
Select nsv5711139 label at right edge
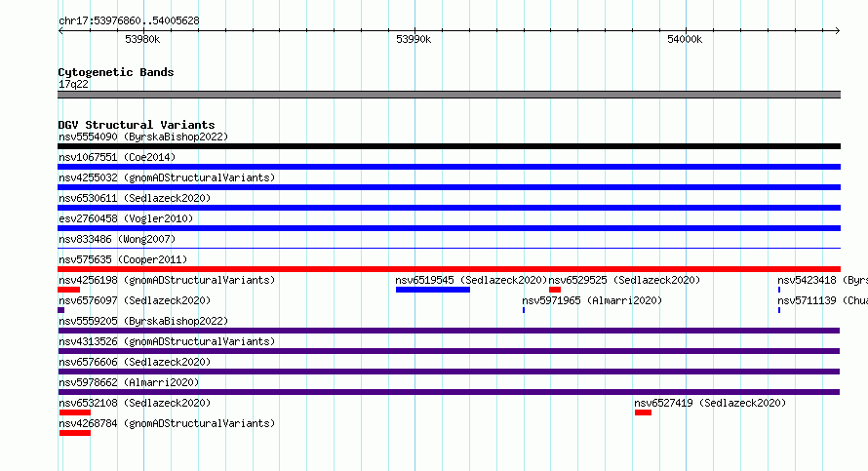(822, 300)
